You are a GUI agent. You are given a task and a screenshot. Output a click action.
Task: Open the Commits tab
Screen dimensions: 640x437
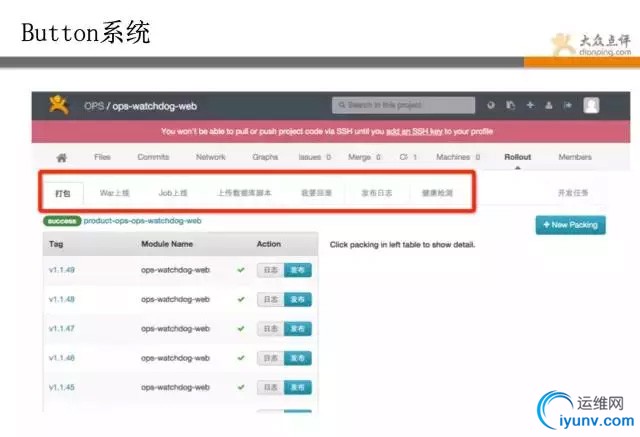pyautogui.click(x=153, y=157)
